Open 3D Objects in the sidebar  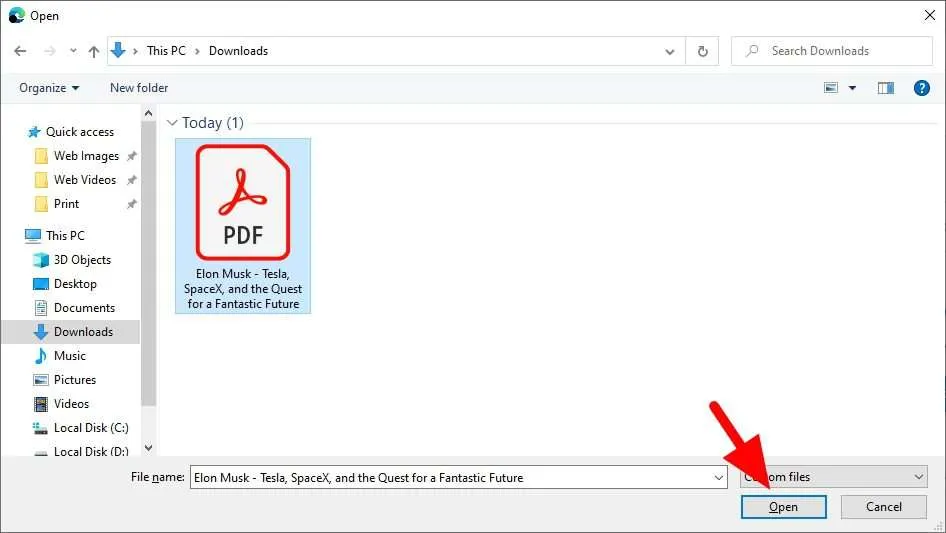point(82,260)
